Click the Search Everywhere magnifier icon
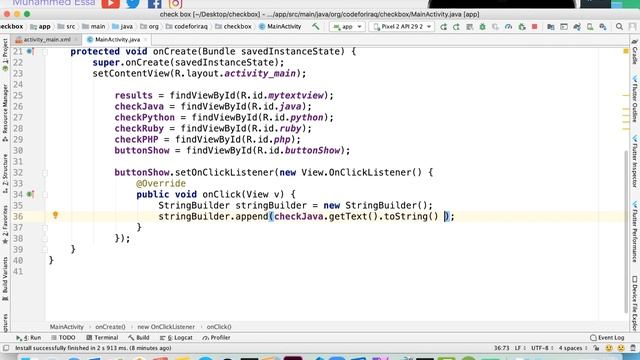 pyautogui.click(x=619, y=27)
